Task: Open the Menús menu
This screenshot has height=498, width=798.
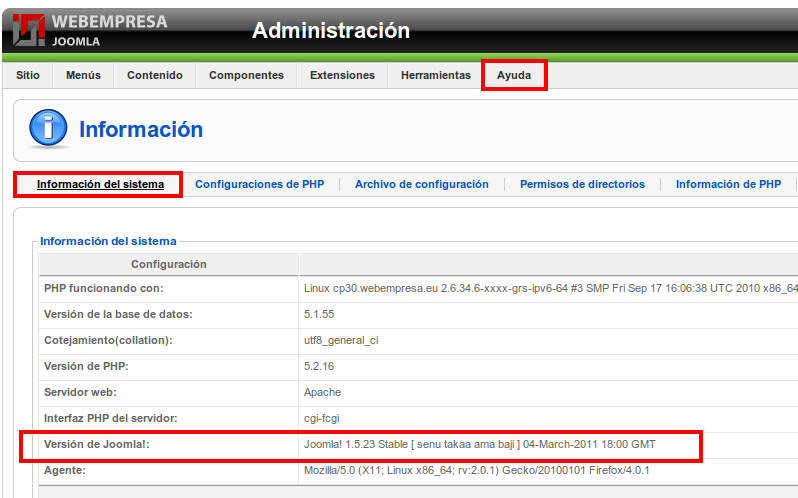Action: coord(83,75)
